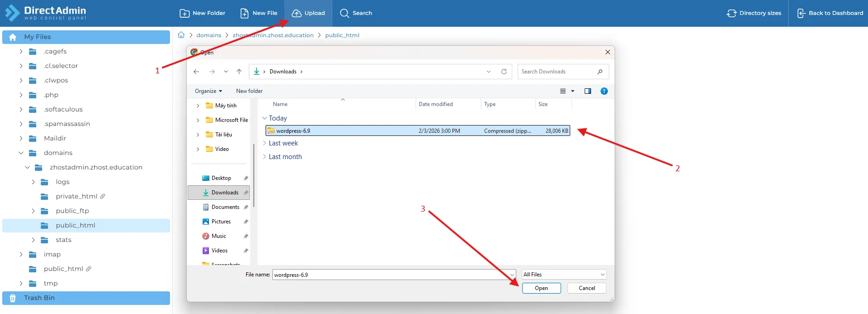The height and width of the screenshot is (314, 868).
Task: Click New folder in the dialog
Action: 249,91
